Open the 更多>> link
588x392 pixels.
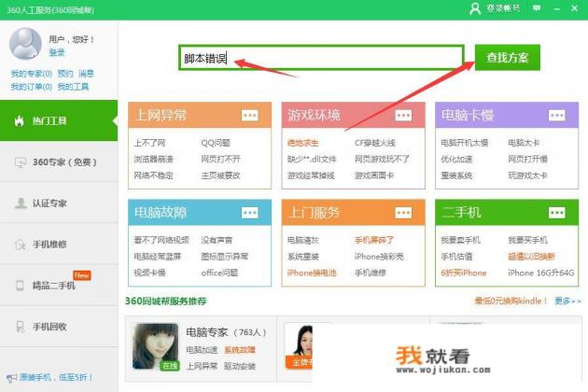click(567, 301)
